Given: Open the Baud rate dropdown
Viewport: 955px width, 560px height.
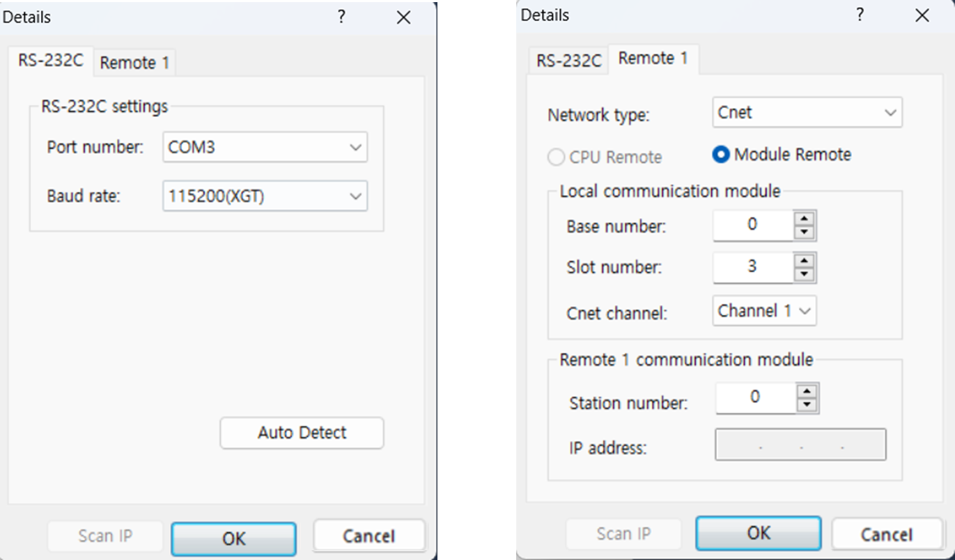Looking at the screenshot, I should [x=356, y=196].
